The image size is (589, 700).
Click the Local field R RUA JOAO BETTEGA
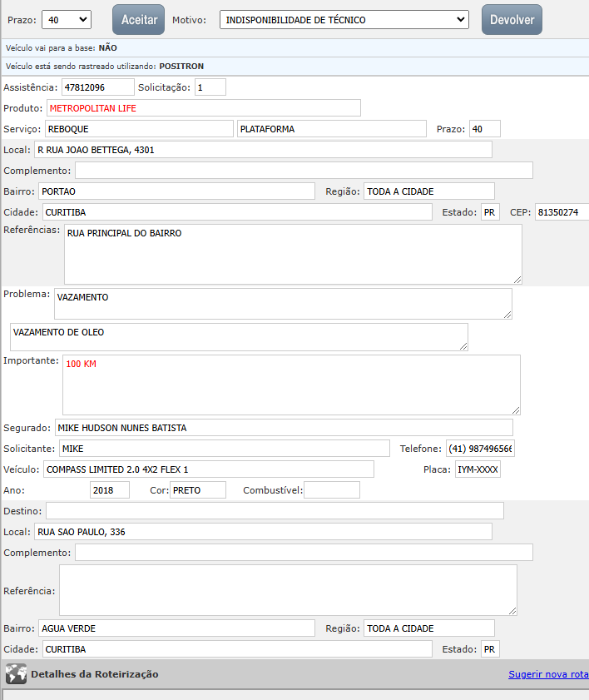point(263,150)
